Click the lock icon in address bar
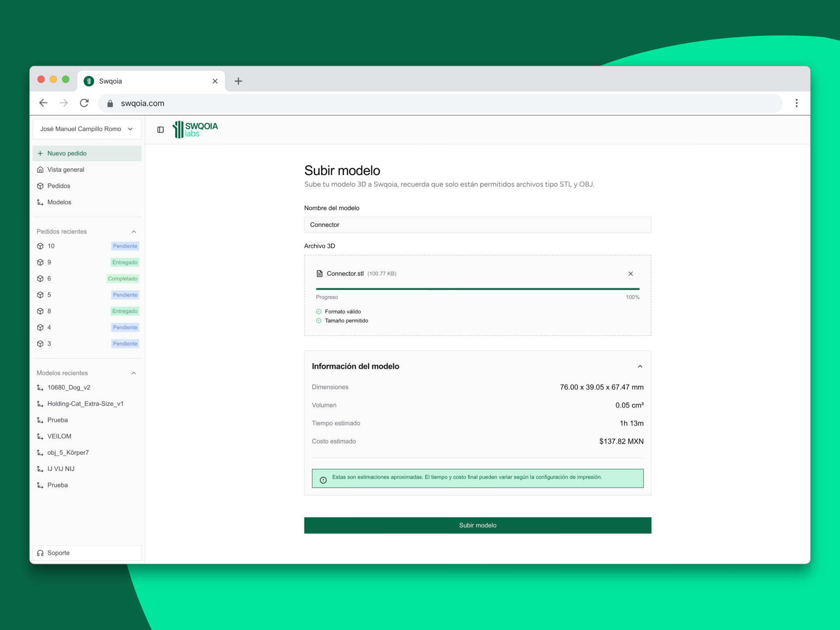 110,104
